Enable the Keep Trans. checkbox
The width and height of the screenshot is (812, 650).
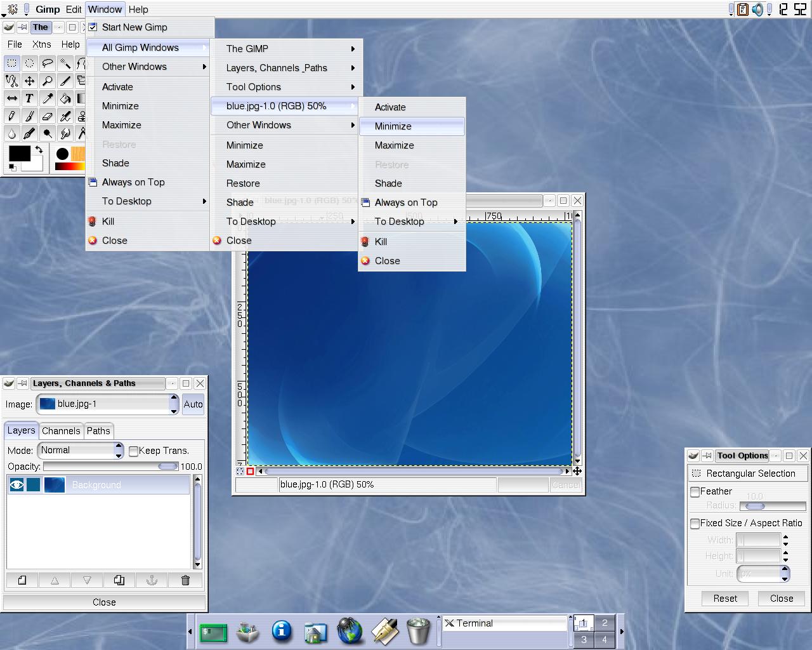pyautogui.click(x=133, y=451)
